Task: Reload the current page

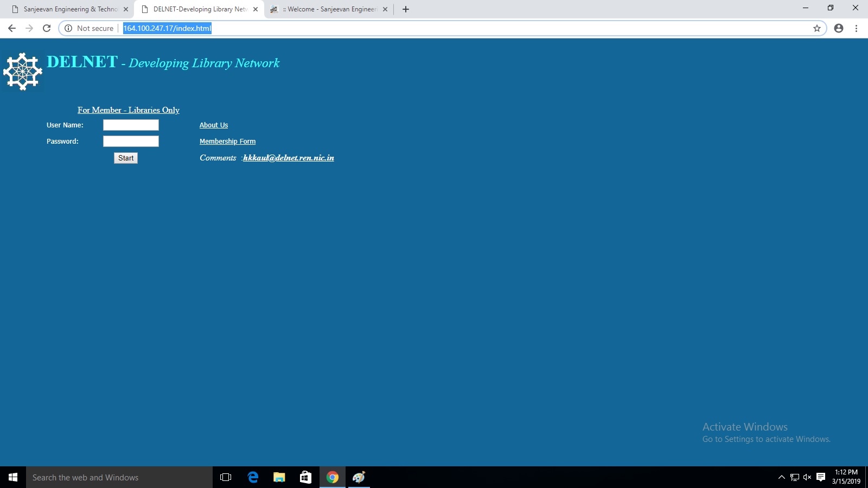Action: pos(47,28)
